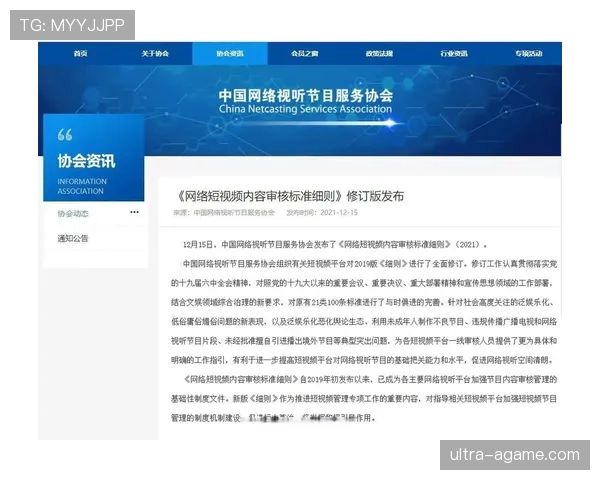This screenshot has height=480, width=600.
Task: Go to the 政策法规 navigation tab
Action: tap(379, 54)
